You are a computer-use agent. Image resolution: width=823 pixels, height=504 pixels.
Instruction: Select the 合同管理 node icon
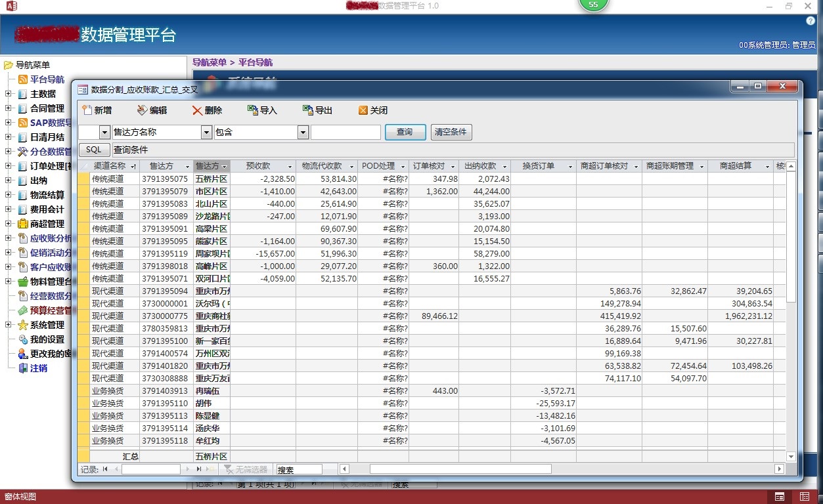point(23,108)
